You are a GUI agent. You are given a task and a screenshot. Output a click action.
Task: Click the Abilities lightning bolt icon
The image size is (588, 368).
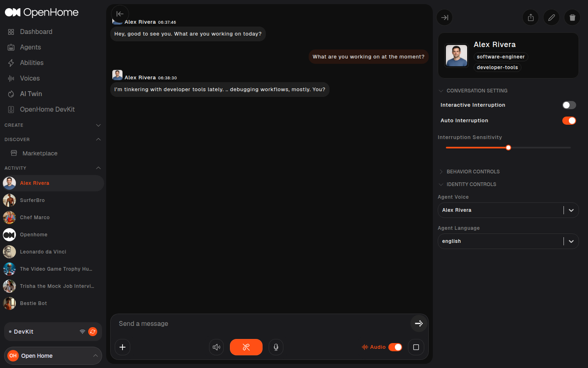[x=11, y=63]
